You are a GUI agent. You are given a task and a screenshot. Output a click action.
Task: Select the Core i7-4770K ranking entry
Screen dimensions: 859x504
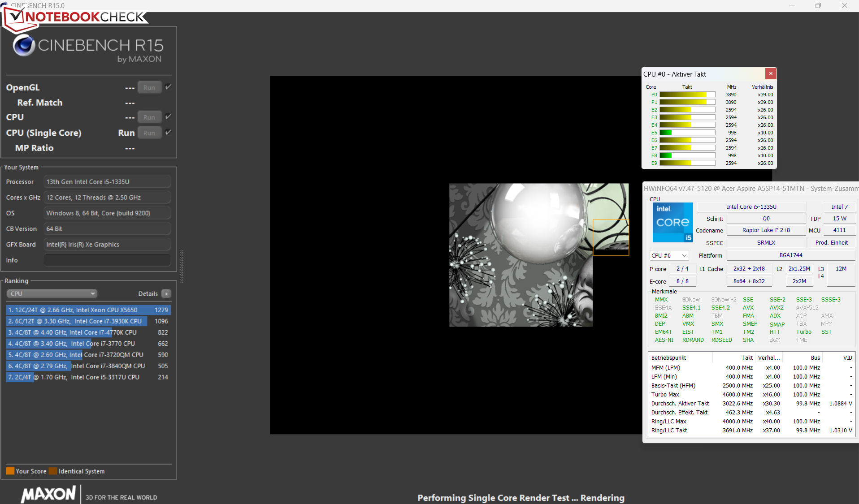pyautogui.click(x=88, y=332)
